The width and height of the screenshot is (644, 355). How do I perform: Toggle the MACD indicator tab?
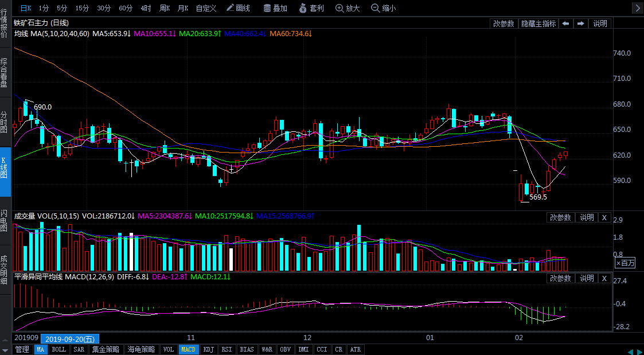[x=188, y=349]
